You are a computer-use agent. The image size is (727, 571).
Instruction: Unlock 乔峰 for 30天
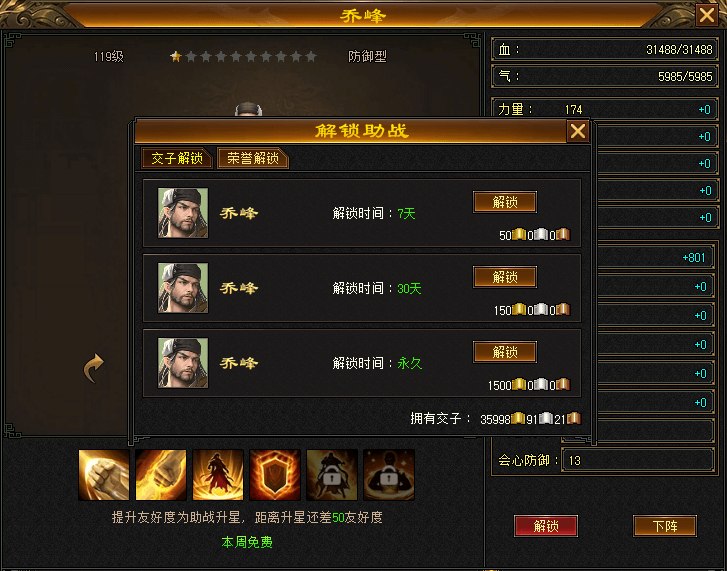pyautogui.click(x=505, y=277)
